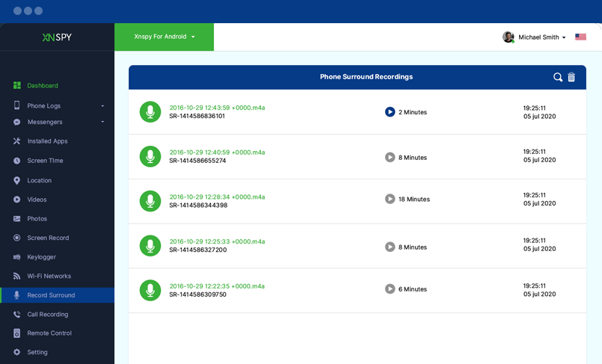Viewport: 602px width, 364px height.
Task: Open the 2016-10-29 12:22:35 recording link
Action: click(217, 286)
